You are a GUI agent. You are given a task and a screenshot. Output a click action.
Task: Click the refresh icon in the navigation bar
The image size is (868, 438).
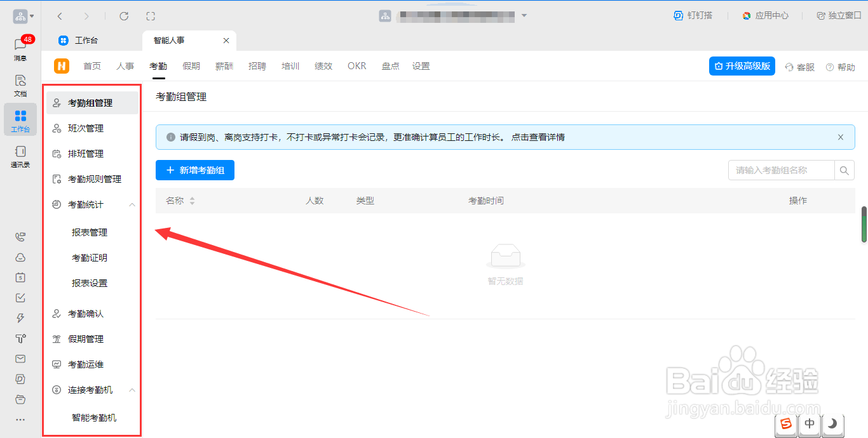[x=124, y=16]
